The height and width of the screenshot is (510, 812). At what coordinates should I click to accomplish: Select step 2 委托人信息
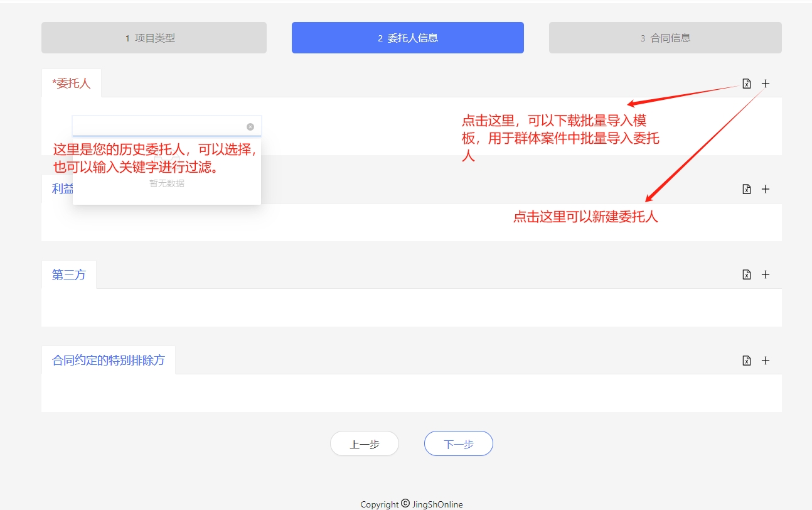[x=407, y=38]
